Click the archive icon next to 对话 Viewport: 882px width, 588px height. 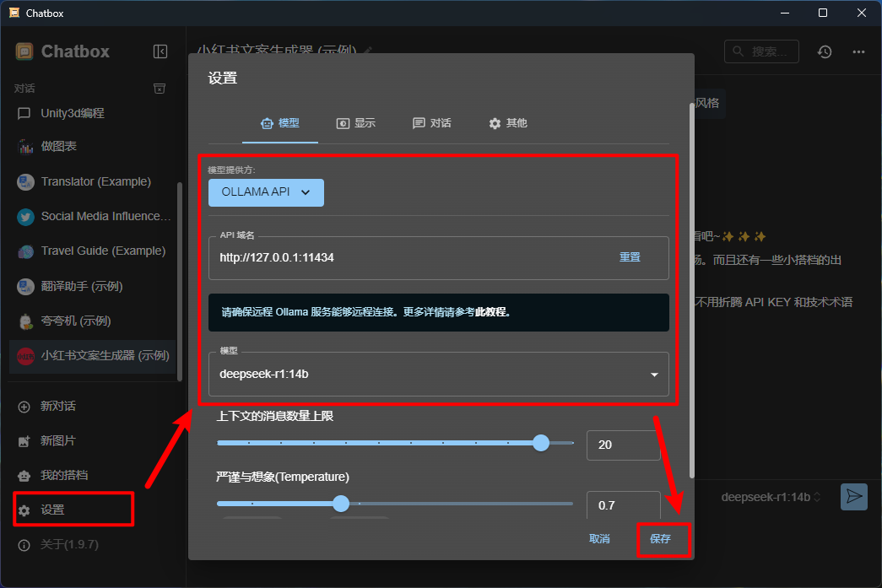(x=159, y=89)
